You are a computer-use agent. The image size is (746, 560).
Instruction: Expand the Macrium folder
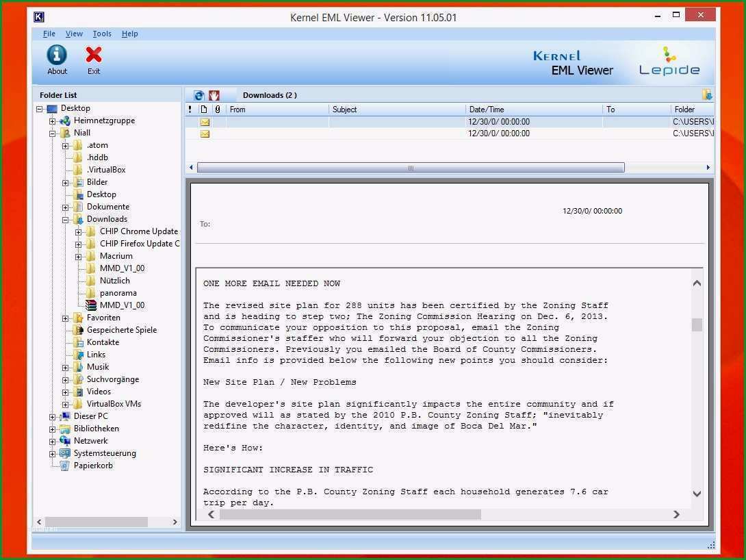coord(78,257)
